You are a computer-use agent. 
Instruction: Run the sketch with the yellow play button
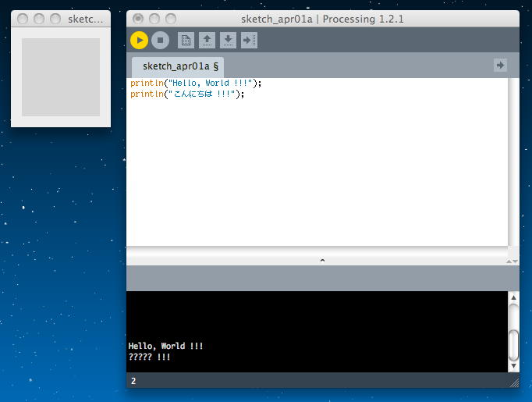pyautogui.click(x=139, y=40)
